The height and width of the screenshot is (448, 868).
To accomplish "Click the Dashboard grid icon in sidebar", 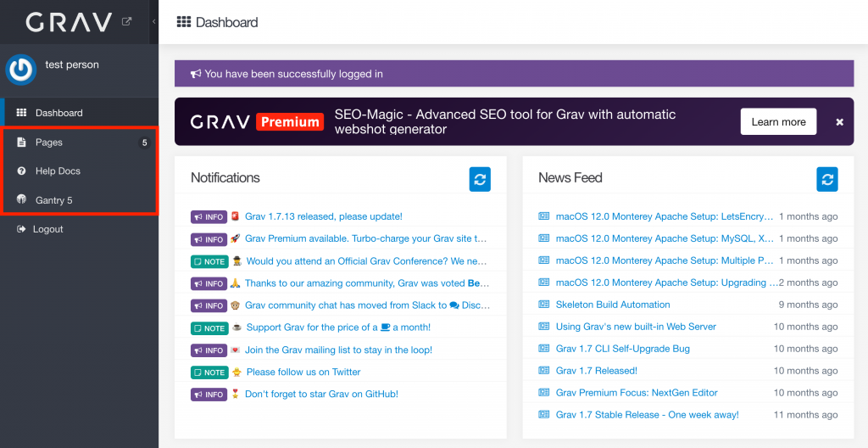I will click(x=21, y=113).
